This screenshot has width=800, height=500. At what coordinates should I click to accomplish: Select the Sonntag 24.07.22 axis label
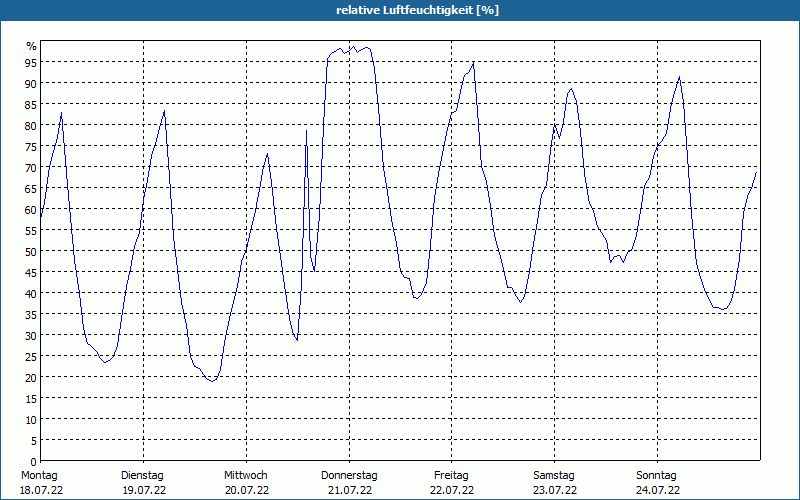[x=657, y=483]
